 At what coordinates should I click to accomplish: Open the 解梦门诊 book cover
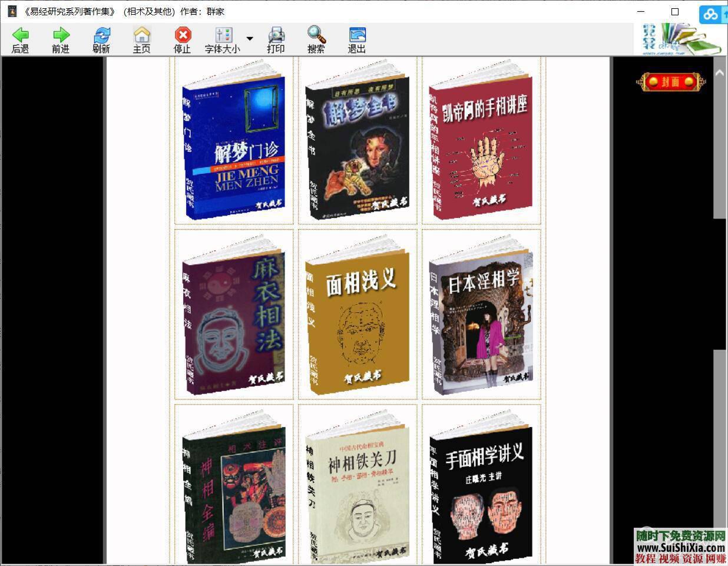pos(234,143)
